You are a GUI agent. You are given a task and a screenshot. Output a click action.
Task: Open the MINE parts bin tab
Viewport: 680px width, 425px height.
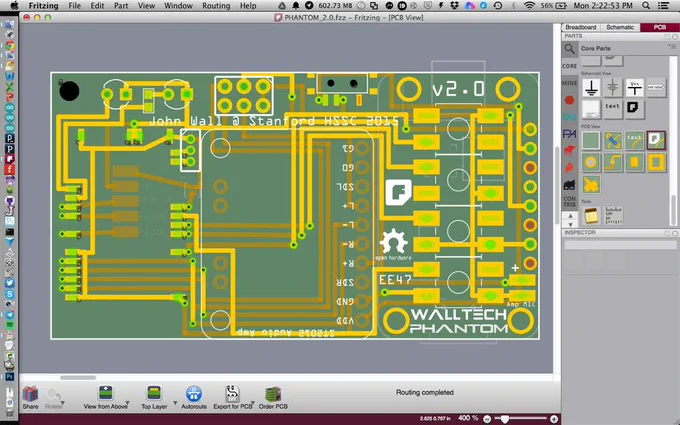click(x=569, y=83)
